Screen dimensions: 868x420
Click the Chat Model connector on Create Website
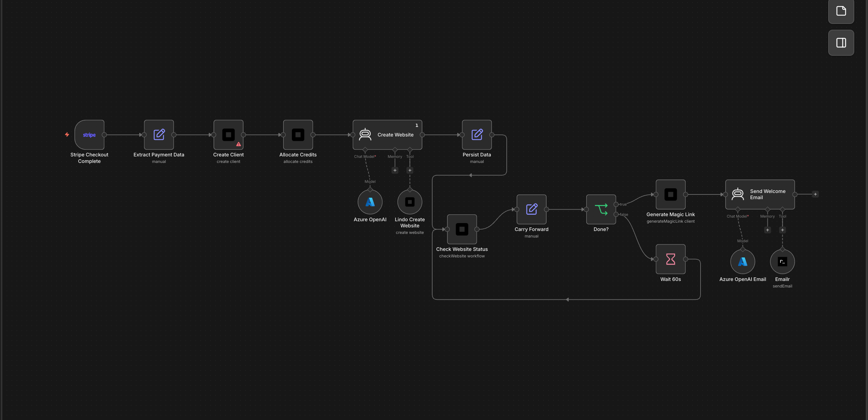point(365,150)
